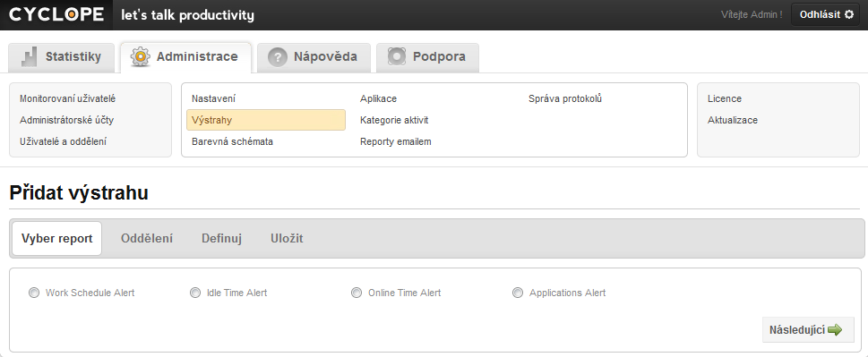Open the Monitorovaní uživatelé link

point(67,99)
